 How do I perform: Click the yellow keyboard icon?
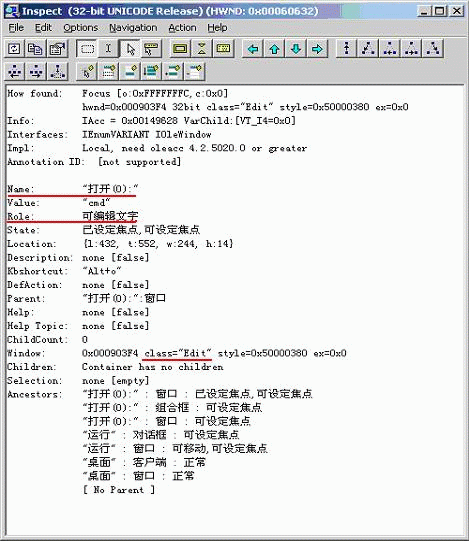click(223, 49)
